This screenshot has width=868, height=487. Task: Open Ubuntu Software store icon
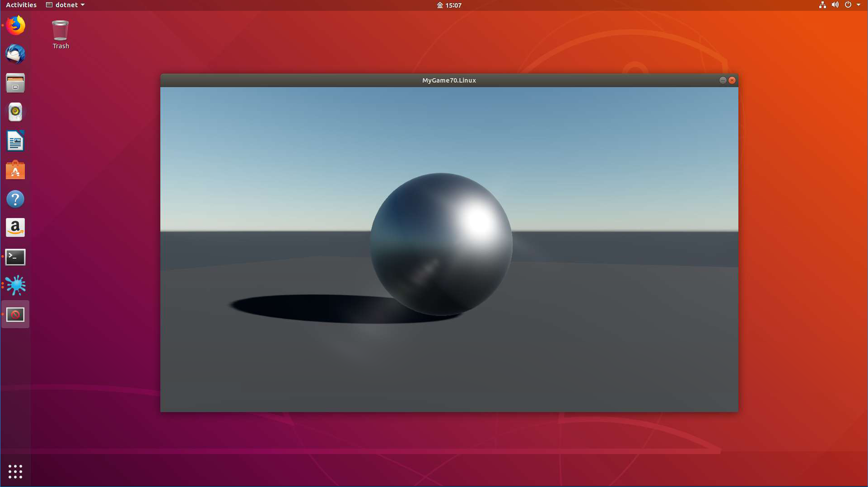(15, 170)
